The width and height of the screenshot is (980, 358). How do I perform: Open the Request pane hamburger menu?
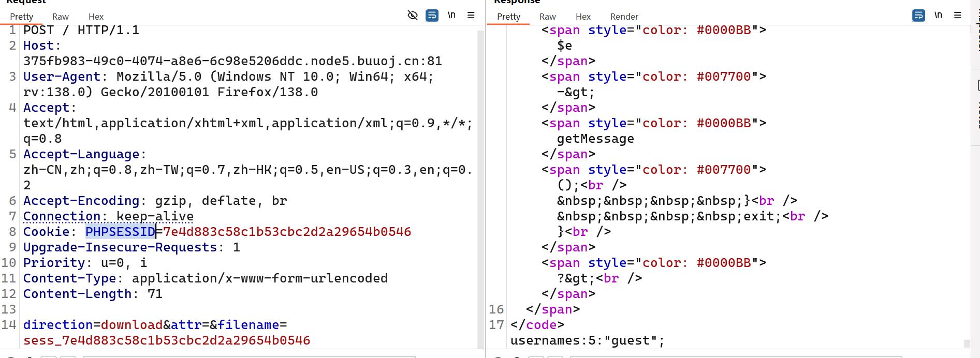[471, 16]
